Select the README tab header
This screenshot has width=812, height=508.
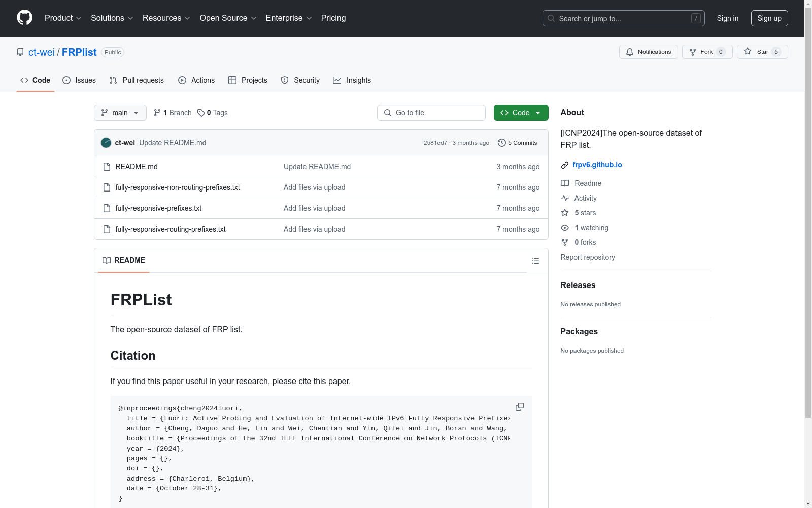pyautogui.click(x=124, y=260)
